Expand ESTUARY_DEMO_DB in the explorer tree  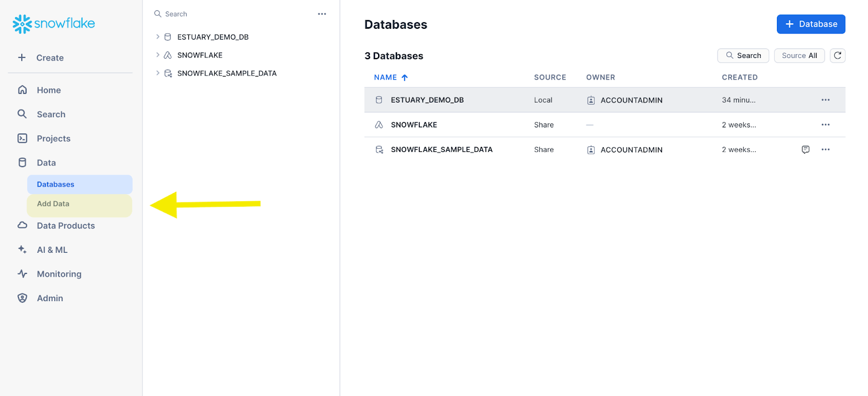[x=158, y=37]
